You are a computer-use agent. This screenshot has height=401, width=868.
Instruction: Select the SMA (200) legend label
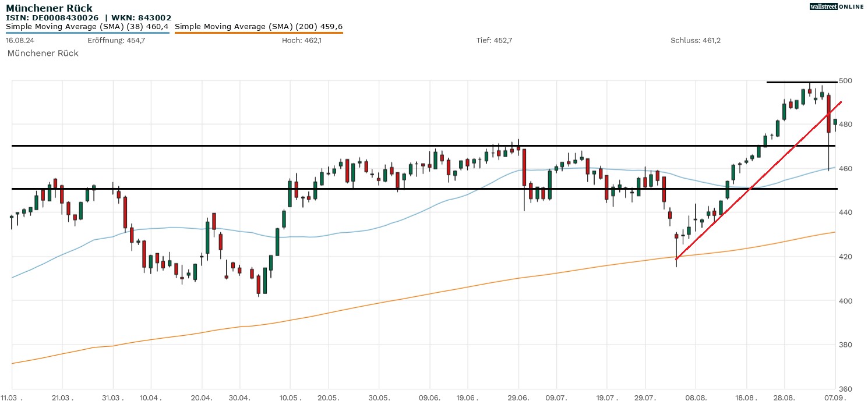pos(259,26)
